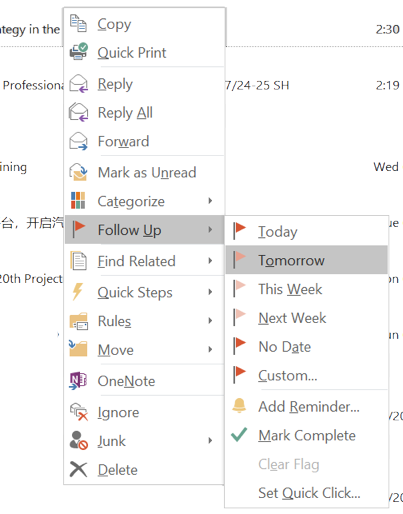Click the Reply All envelope icon
This screenshot has height=514, width=403.
pyautogui.click(x=79, y=112)
